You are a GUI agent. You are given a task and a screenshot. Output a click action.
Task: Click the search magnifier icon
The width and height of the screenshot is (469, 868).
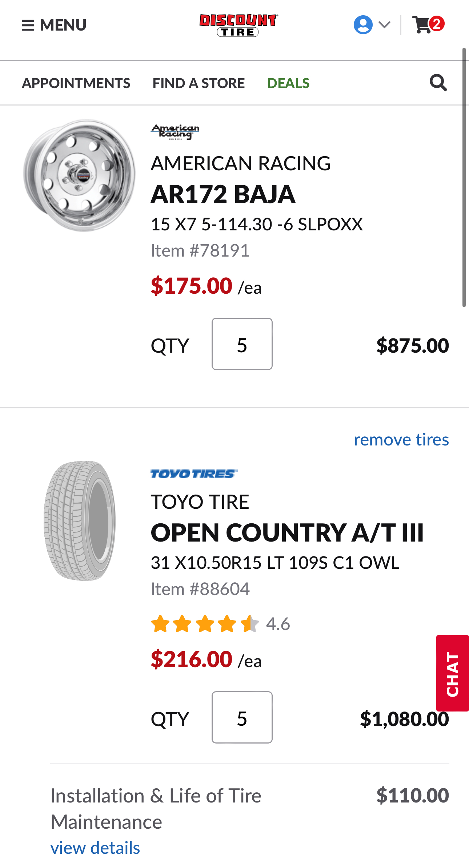pyautogui.click(x=438, y=83)
